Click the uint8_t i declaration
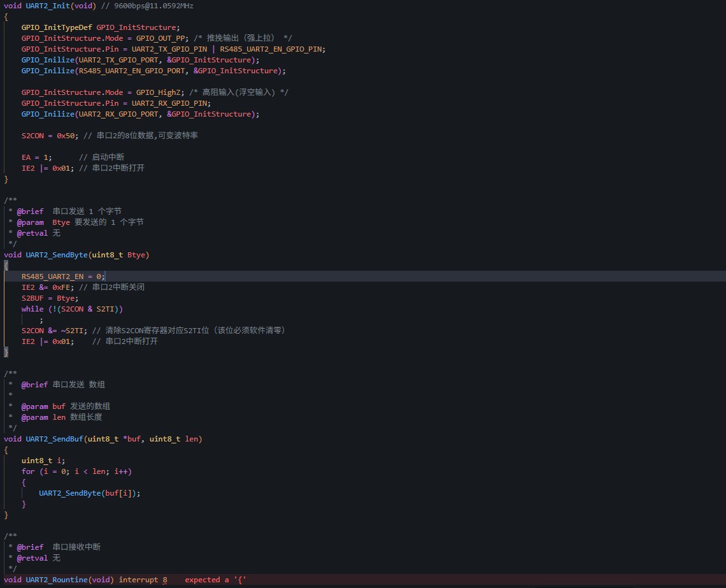Screen dimensions: 726x588 [43, 461]
